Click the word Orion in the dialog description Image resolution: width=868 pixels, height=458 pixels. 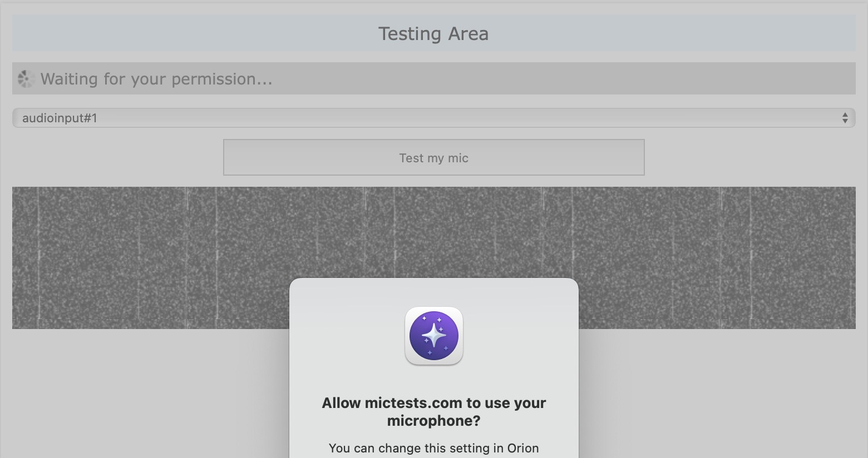(523, 448)
